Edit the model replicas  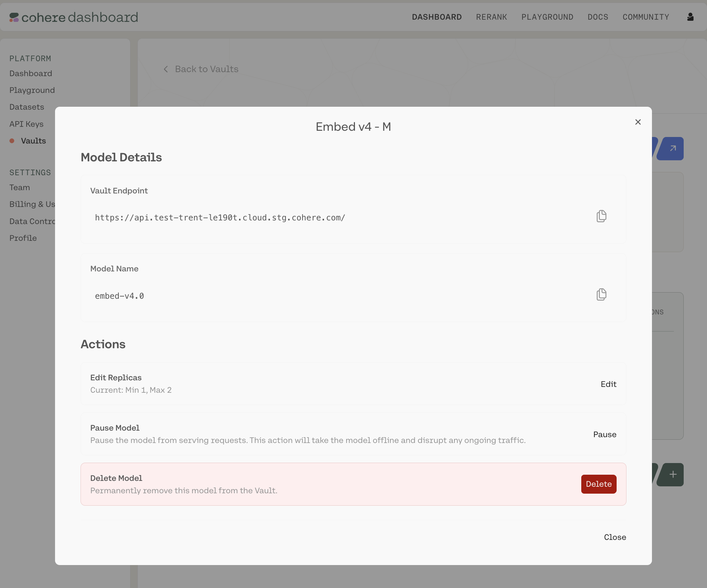point(608,384)
